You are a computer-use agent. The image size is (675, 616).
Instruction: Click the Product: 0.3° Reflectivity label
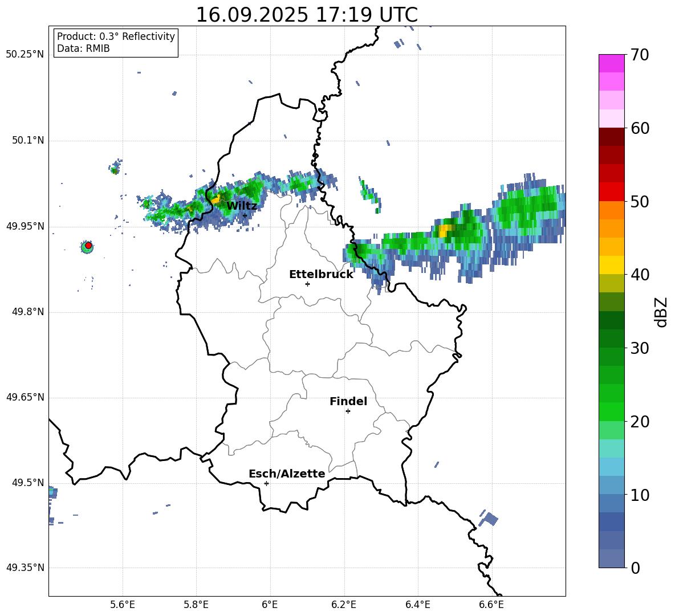coord(116,36)
